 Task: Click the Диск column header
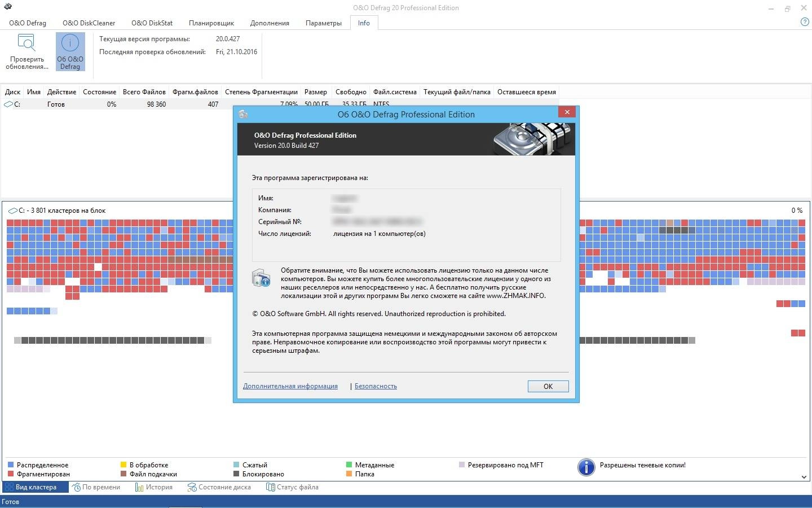coord(12,92)
